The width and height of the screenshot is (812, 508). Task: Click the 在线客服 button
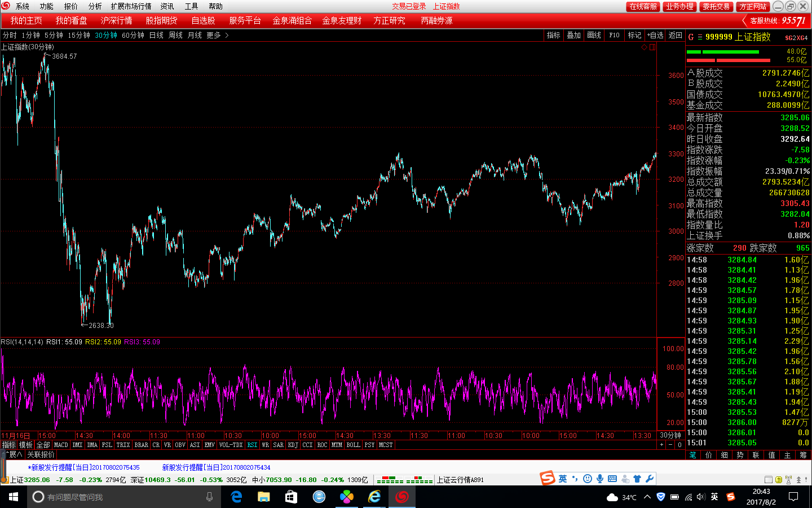click(643, 6)
